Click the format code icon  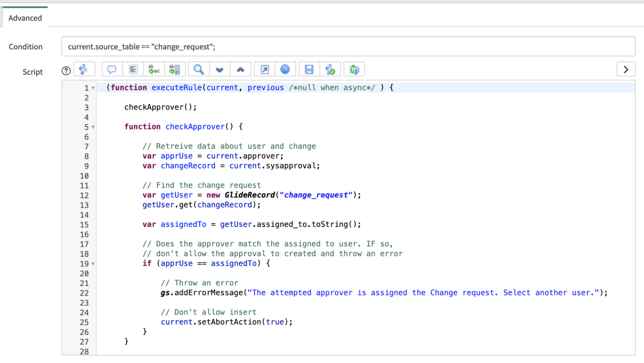pos(133,69)
